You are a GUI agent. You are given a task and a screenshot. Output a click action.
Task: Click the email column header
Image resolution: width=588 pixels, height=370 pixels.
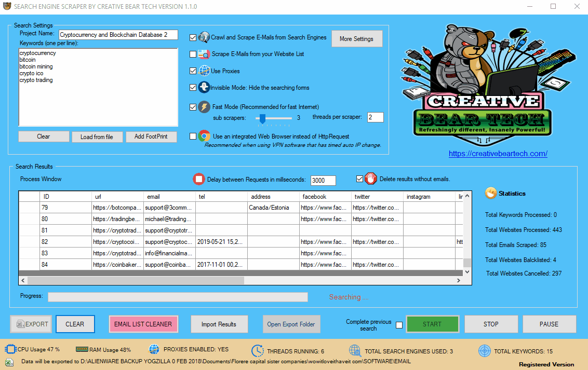169,197
